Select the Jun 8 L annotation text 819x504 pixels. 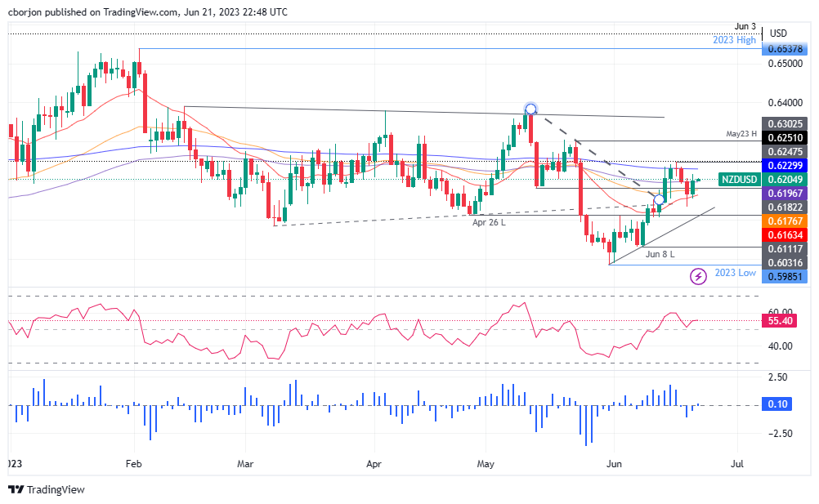(x=659, y=254)
